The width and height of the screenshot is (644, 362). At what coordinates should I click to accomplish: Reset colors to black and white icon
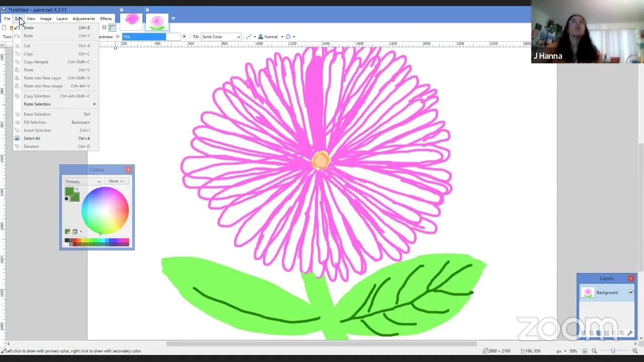pyautogui.click(x=66, y=199)
